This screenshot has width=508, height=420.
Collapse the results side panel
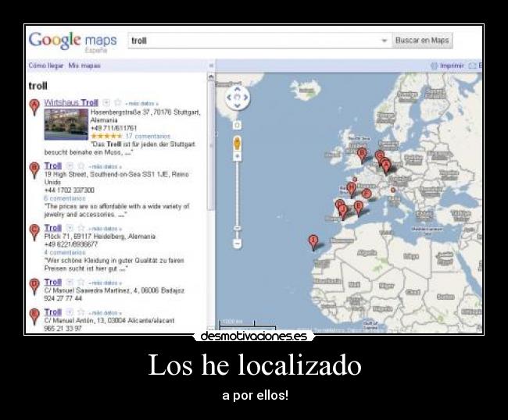(x=211, y=66)
